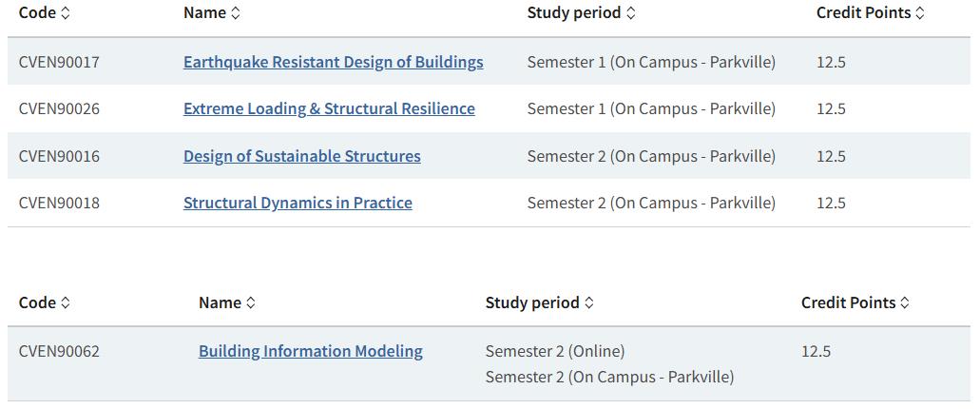Screen dimensions: 980x409
Task: Sort first table by Name arrows icon
Action: (x=235, y=13)
